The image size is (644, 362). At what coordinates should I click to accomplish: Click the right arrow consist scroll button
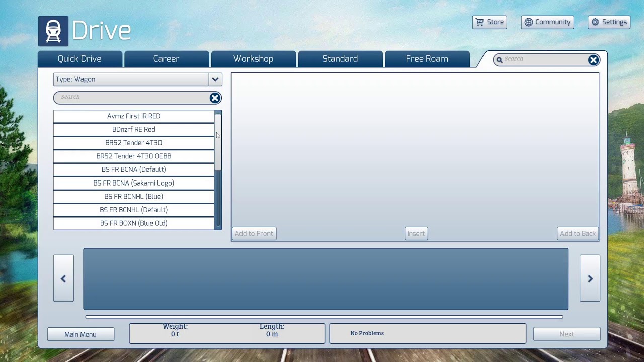(590, 279)
